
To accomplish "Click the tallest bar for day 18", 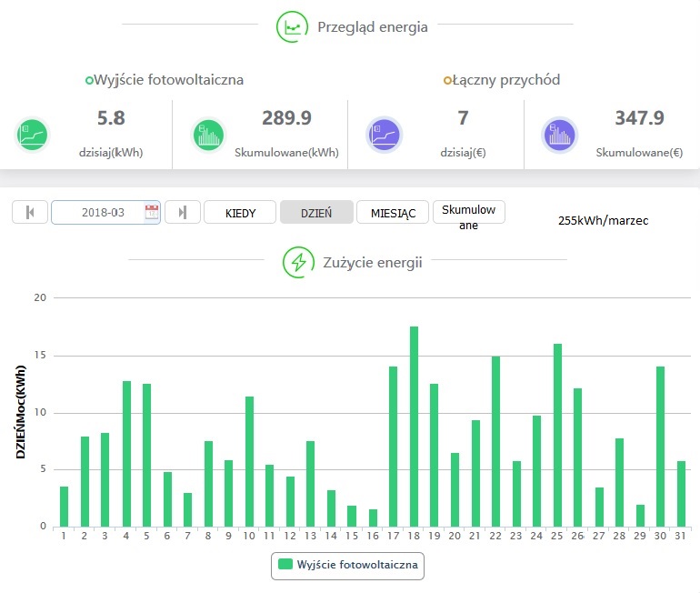I will tap(414, 426).
